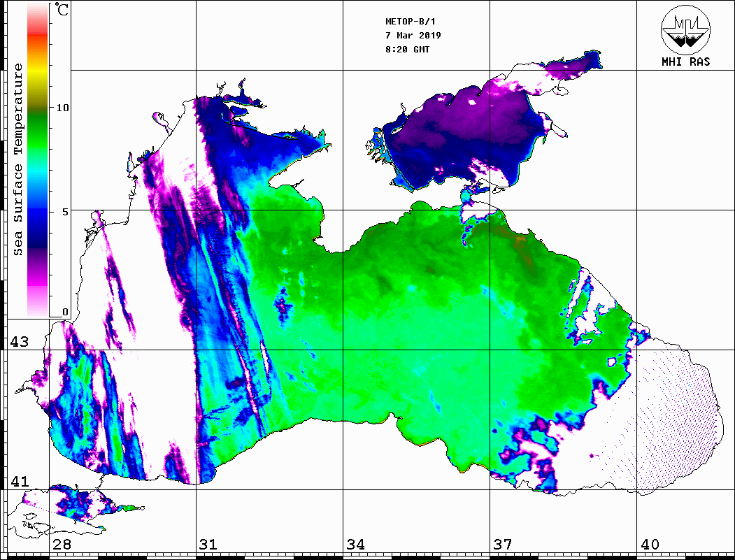Click the °C unit label
The height and width of the screenshot is (560, 735).
pyautogui.click(x=63, y=12)
